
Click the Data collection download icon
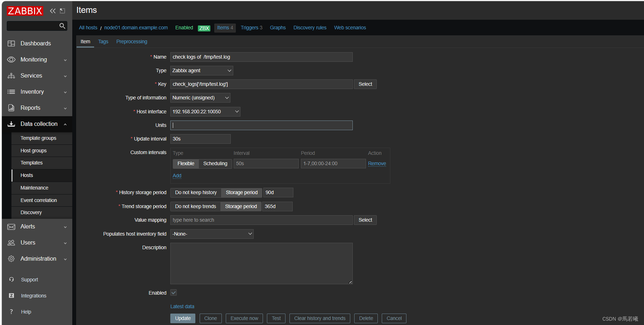(x=11, y=124)
